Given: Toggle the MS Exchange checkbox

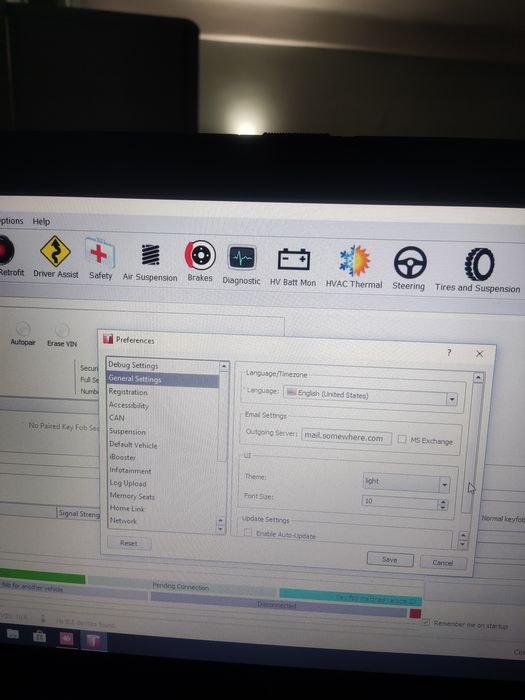Looking at the screenshot, I should (402, 439).
